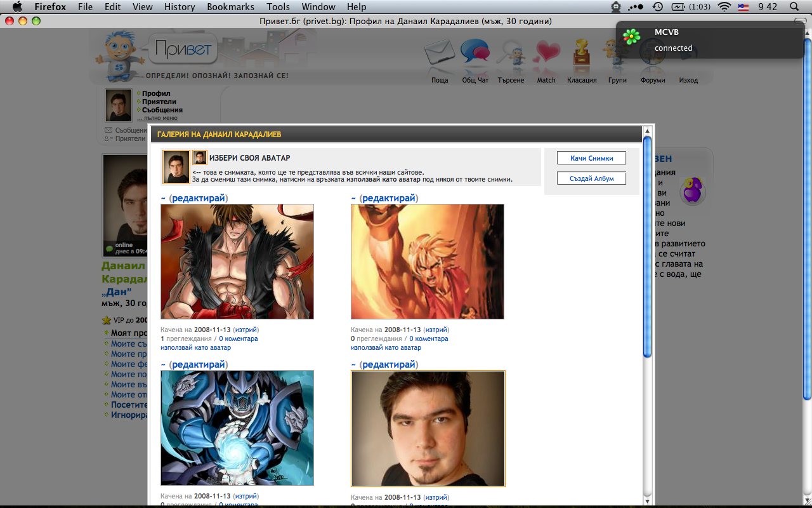Open the Edit menu
The width and height of the screenshot is (812, 508).
pyautogui.click(x=113, y=7)
